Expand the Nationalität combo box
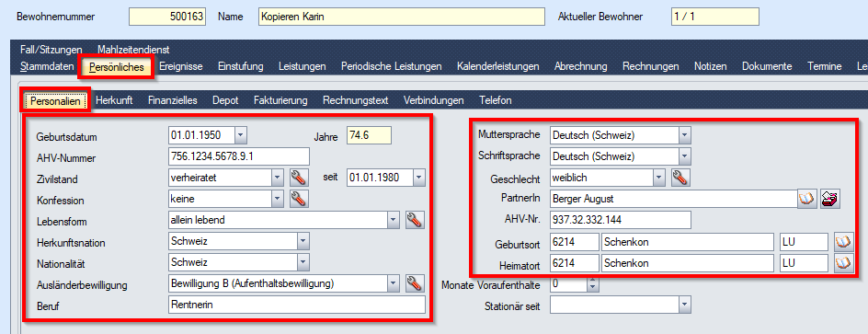The width and height of the screenshot is (868, 334). click(x=303, y=262)
